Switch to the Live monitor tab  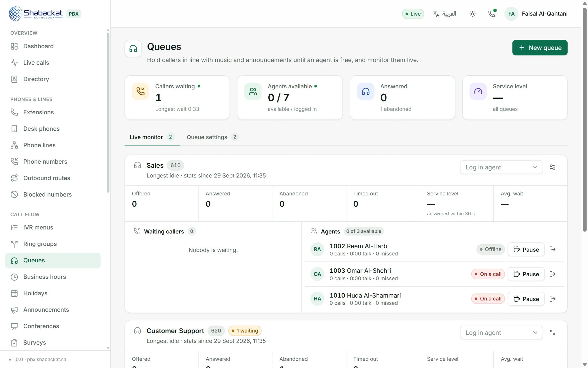pyautogui.click(x=152, y=137)
